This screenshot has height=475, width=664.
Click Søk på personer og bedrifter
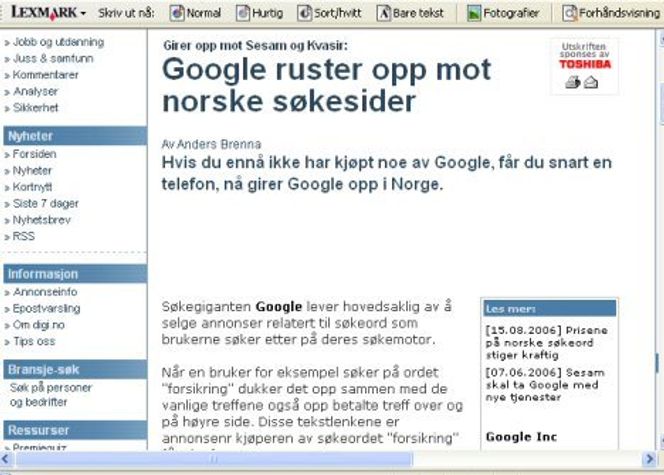(51, 395)
